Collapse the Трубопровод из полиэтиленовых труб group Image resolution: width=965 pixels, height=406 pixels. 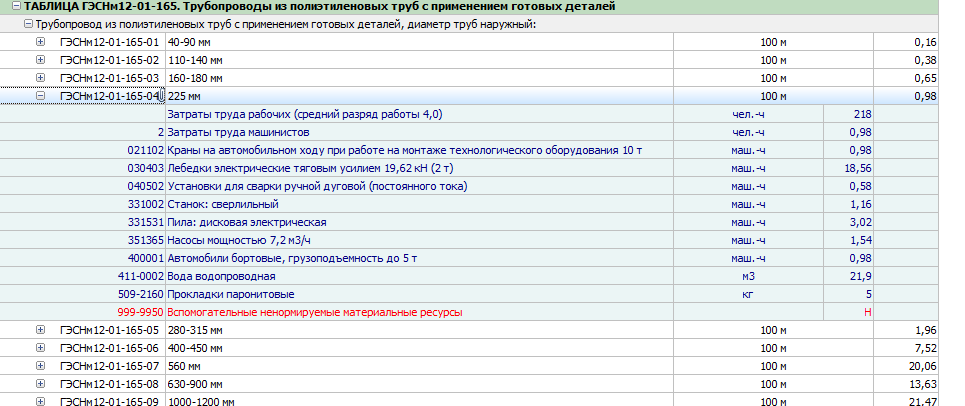[28, 25]
